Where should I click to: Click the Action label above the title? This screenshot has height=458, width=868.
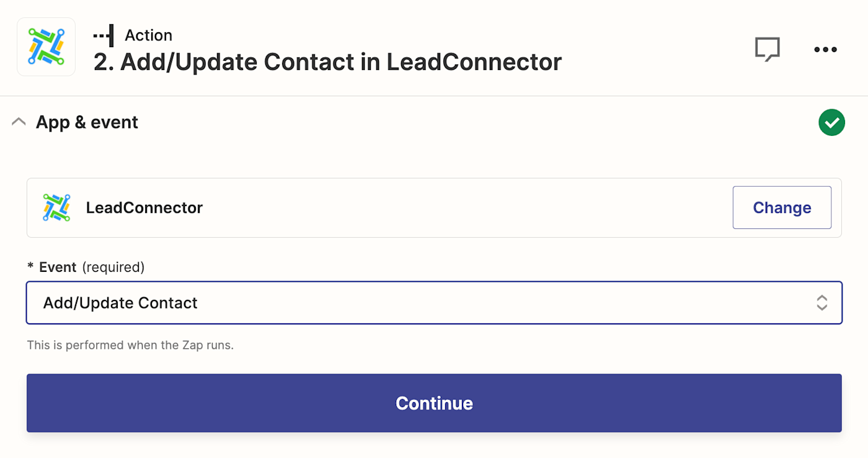point(148,35)
